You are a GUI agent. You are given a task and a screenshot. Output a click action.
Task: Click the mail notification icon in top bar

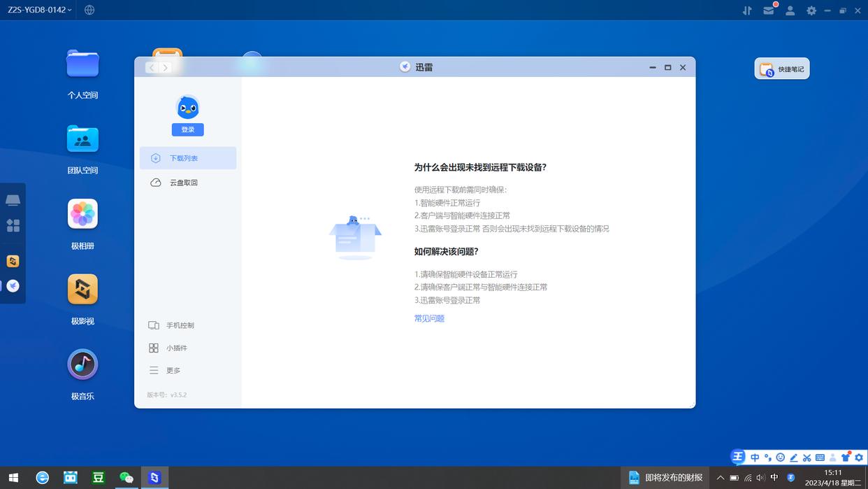[769, 10]
